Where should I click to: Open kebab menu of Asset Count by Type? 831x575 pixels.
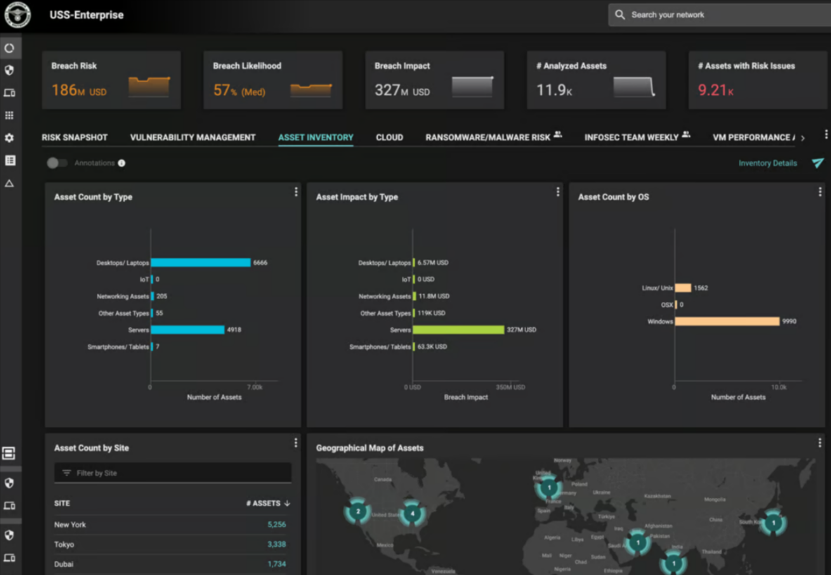(296, 192)
